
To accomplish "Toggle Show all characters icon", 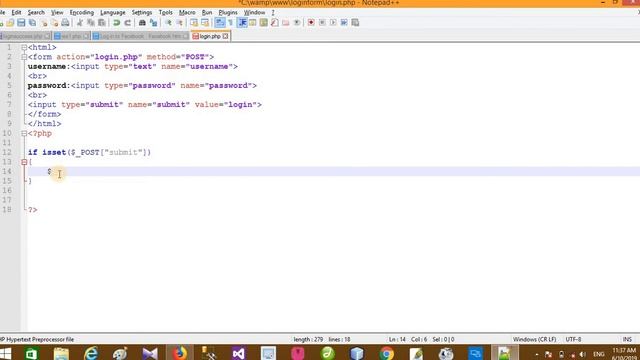I will 231,22.
